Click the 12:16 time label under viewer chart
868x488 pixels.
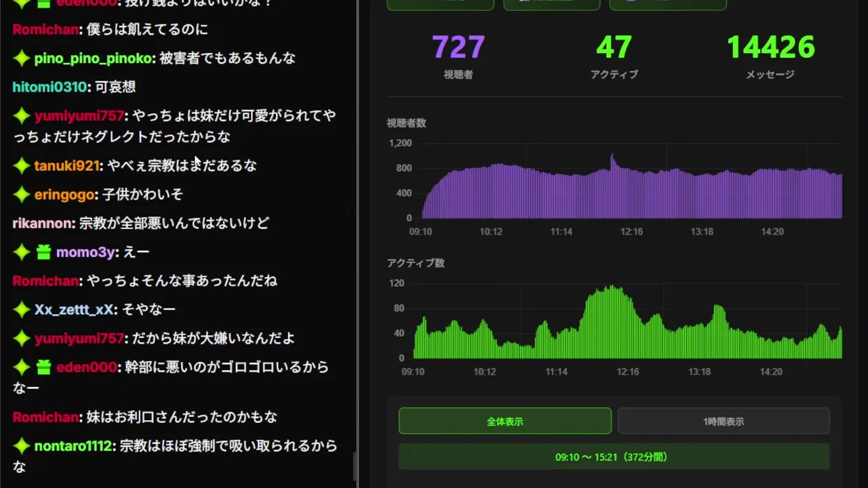631,232
